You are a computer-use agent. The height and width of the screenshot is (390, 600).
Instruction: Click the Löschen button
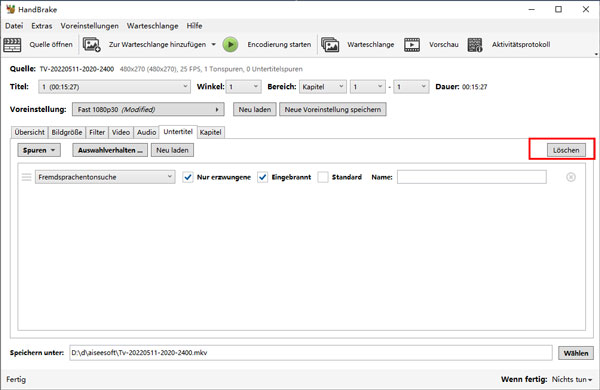(566, 150)
